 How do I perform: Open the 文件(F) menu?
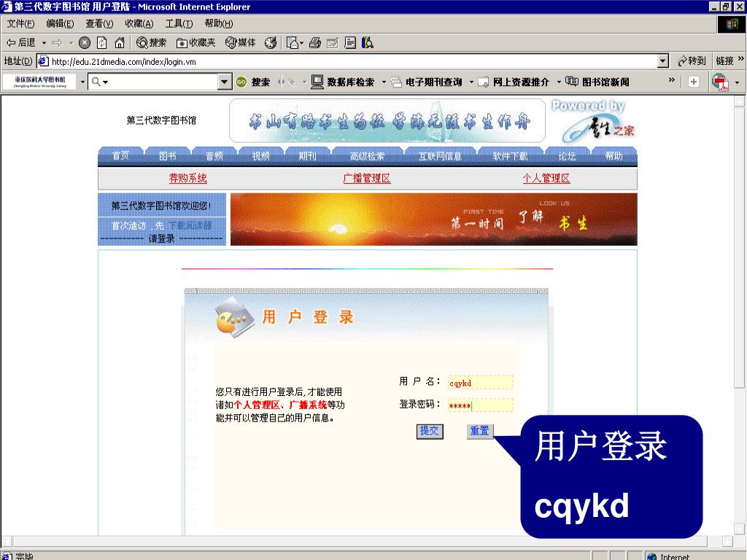tap(20, 23)
